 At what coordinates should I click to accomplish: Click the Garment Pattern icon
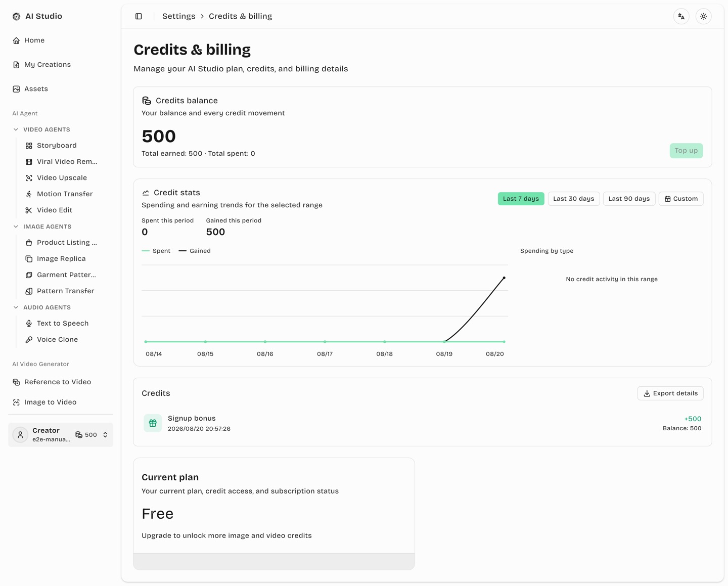(29, 275)
